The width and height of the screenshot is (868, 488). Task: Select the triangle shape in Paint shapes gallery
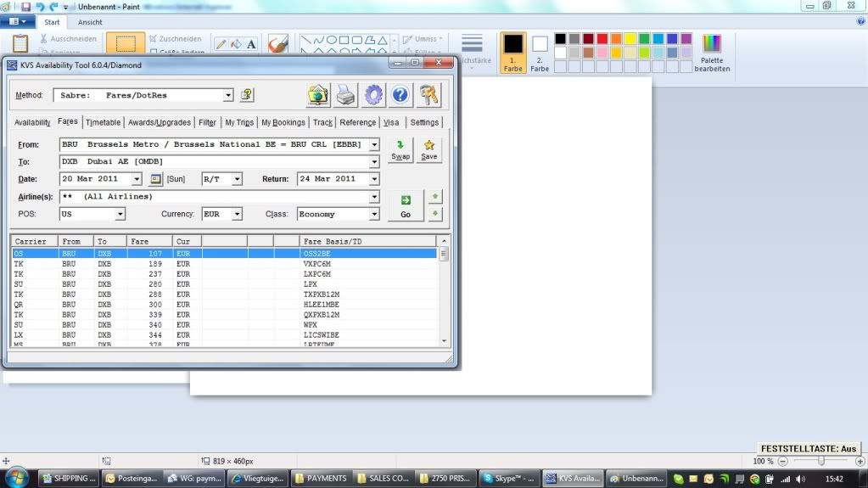click(383, 40)
